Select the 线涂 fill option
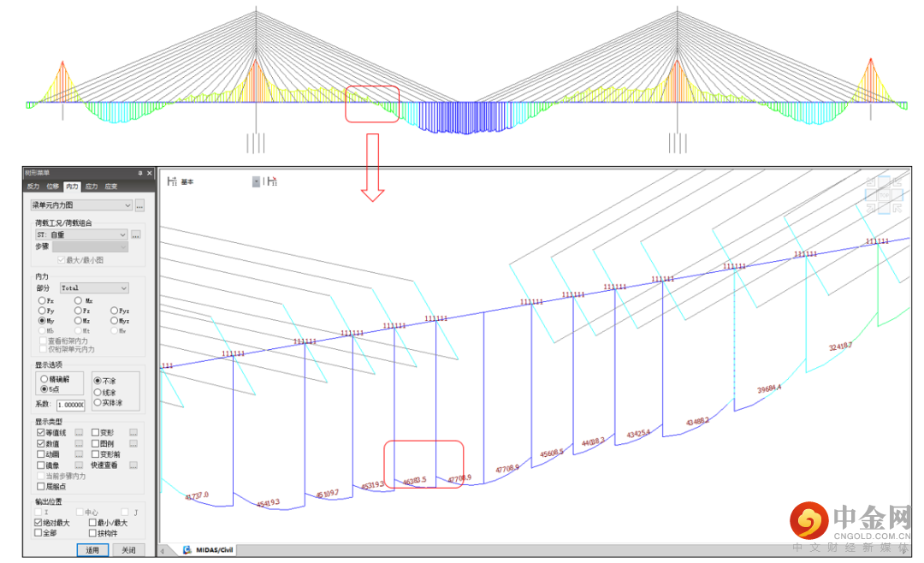924x563 pixels. click(x=98, y=392)
